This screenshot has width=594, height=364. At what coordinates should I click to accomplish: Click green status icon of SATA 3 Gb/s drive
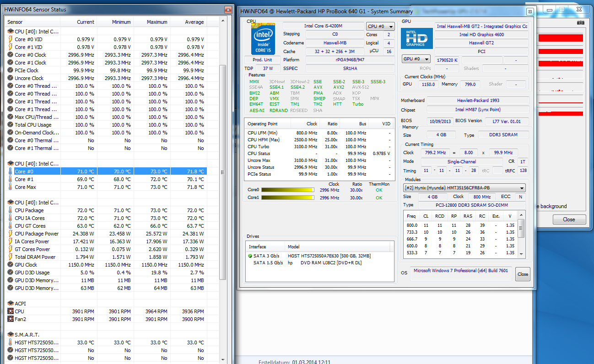click(x=250, y=256)
